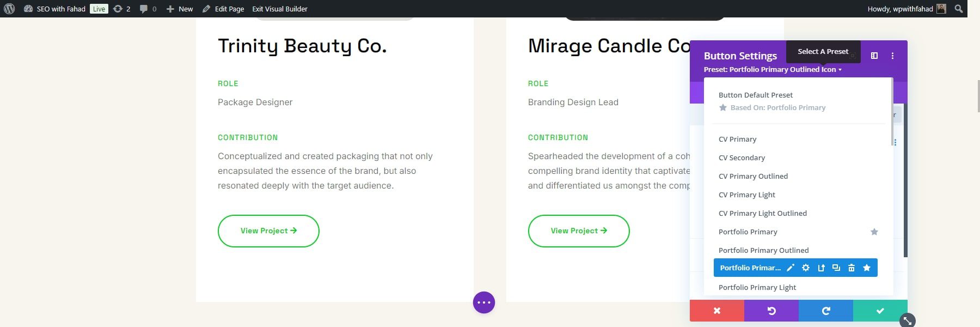Open the New menu in the admin bar
Viewport: 980px width, 327px height.
[180, 9]
